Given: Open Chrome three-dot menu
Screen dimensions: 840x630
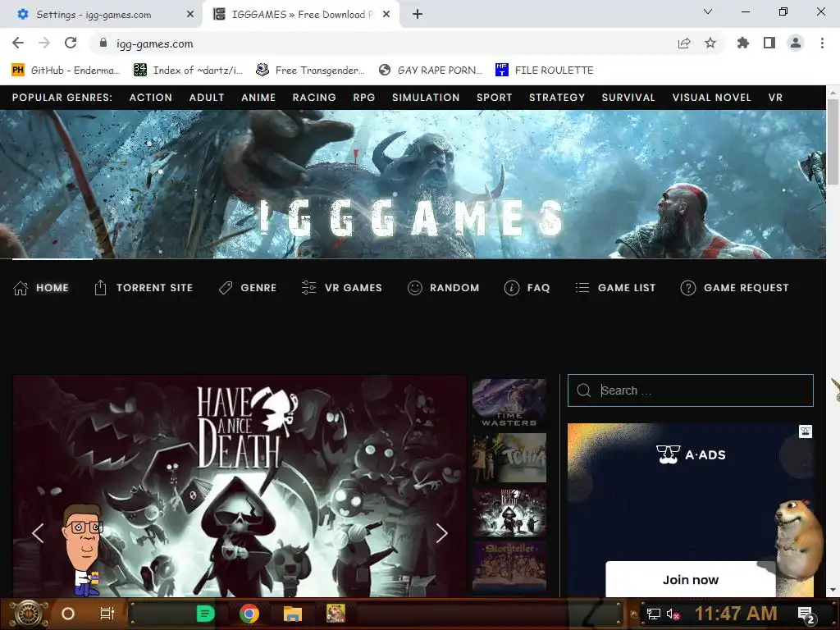Looking at the screenshot, I should (x=822, y=43).
